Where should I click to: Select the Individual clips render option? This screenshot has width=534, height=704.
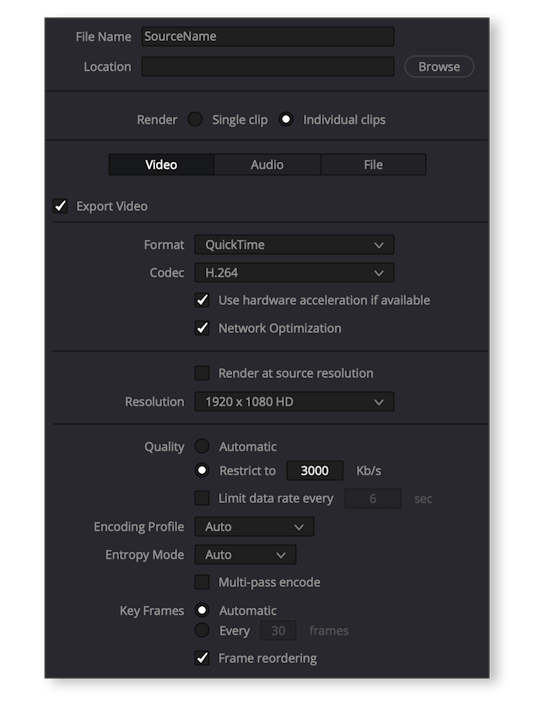coord(286,119)
